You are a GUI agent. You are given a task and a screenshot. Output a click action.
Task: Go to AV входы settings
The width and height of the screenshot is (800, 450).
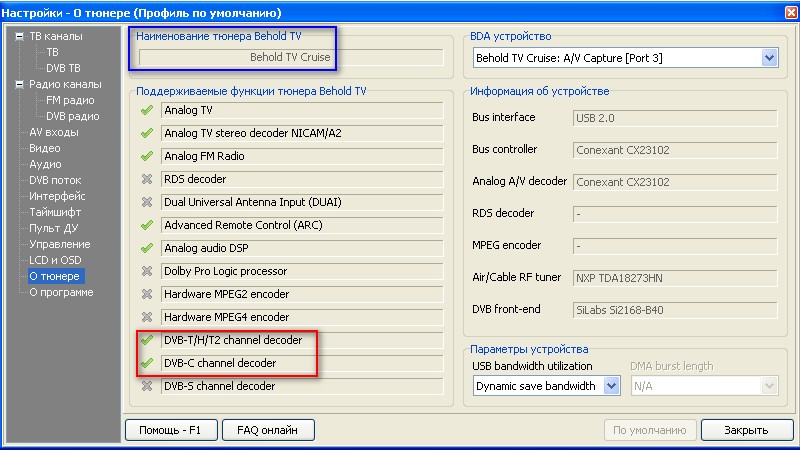coord(54,132)
